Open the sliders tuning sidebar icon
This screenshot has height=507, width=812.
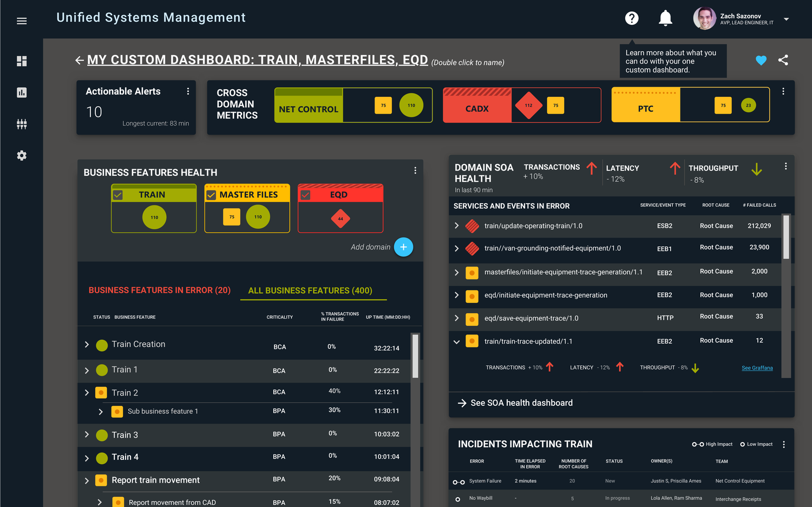point(22,124)
